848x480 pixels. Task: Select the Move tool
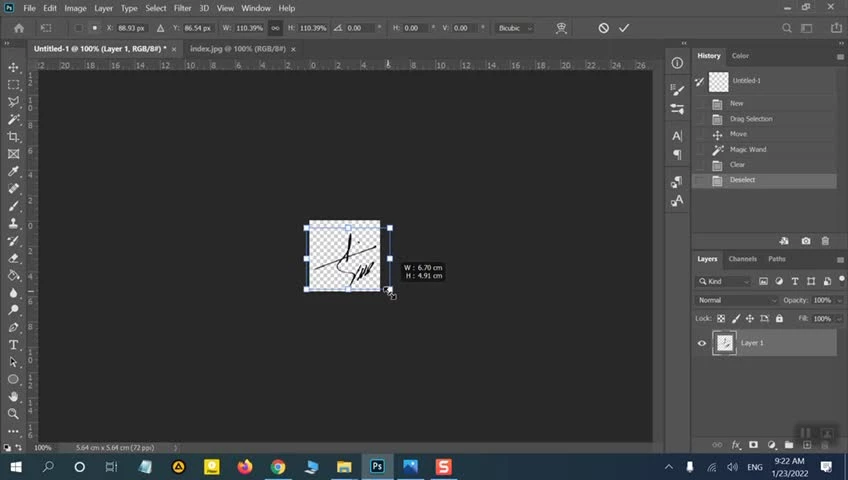tap(14, 67)
